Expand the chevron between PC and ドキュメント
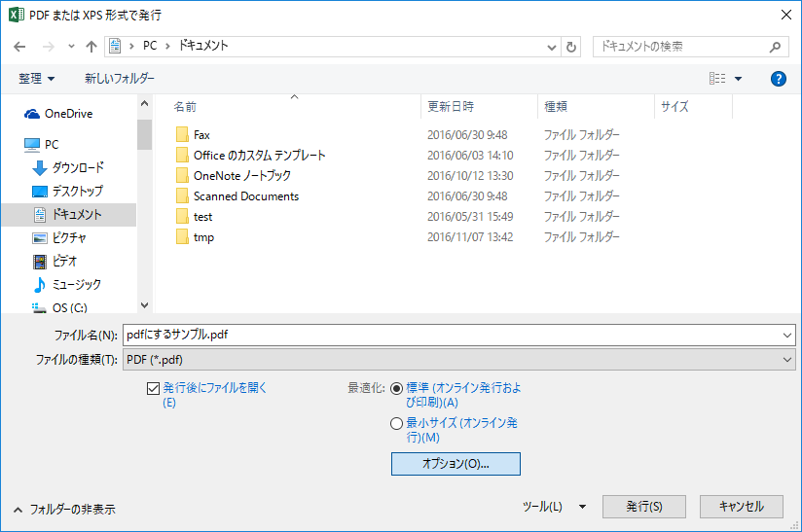 coord(167,47)
